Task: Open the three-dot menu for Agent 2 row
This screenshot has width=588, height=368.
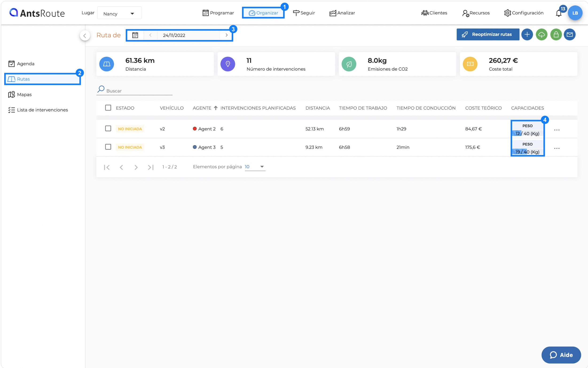Action: coord(557,130)
